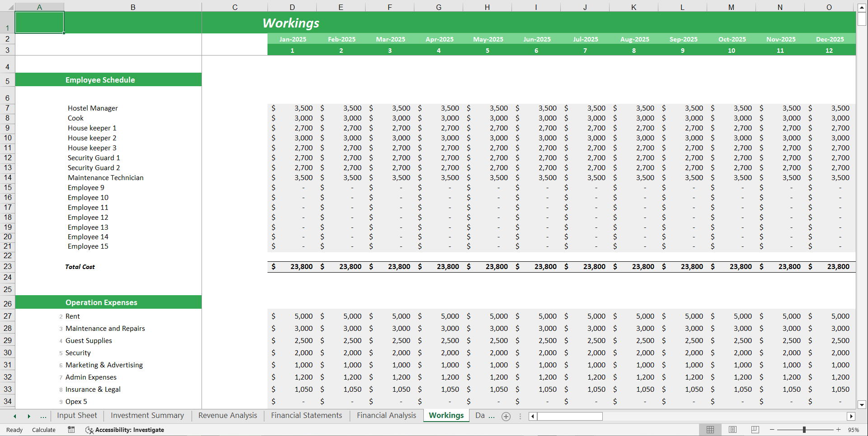Viewport: 868px width, 436px height.
Task: Click Zoom In plus icon
Action: [838, 430]
